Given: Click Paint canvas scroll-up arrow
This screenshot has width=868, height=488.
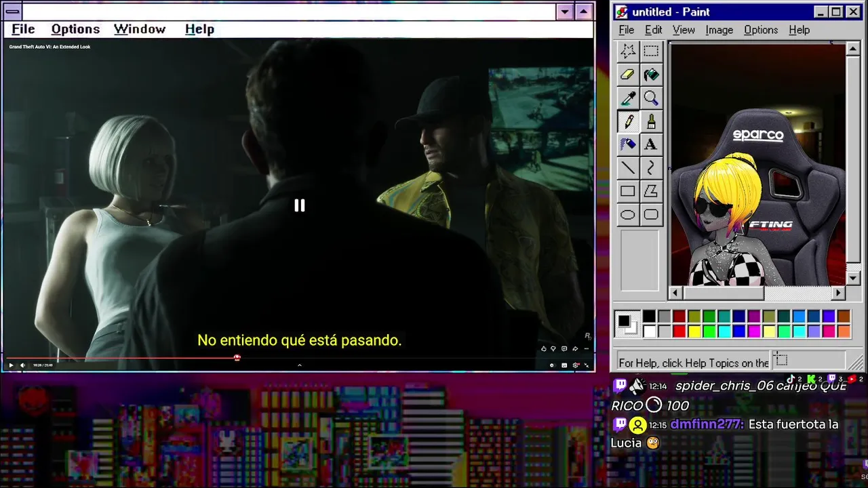Looking at the screenshot, I should tap(854, 49).
